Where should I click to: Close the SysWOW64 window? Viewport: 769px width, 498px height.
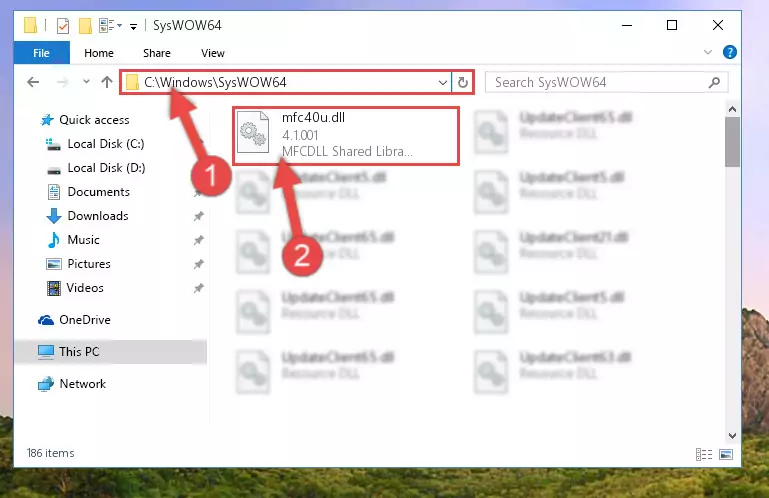[718, 25]
